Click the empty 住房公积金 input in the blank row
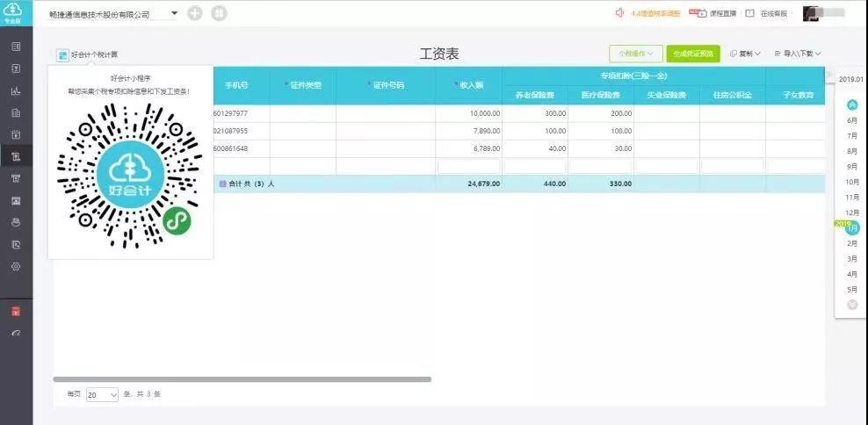Viewport: 868px width, 425px height. coord(733,166)
